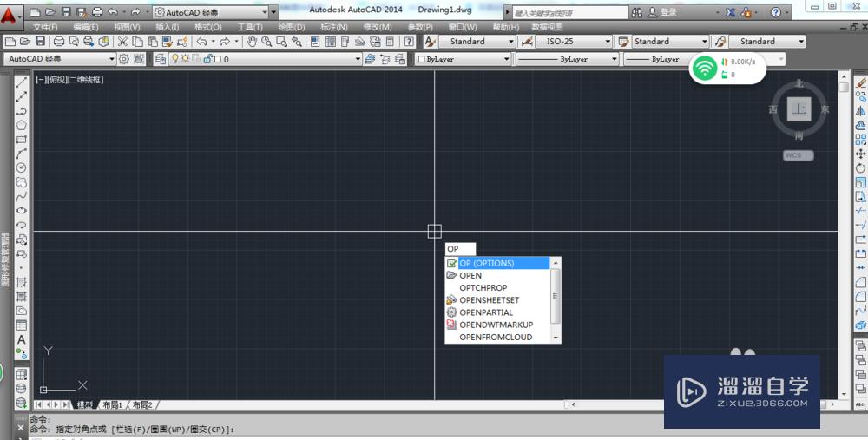868x440 pixels.
Task: Click Plot printer icon in Quick Access toolbar
Action: click(97, 11)
